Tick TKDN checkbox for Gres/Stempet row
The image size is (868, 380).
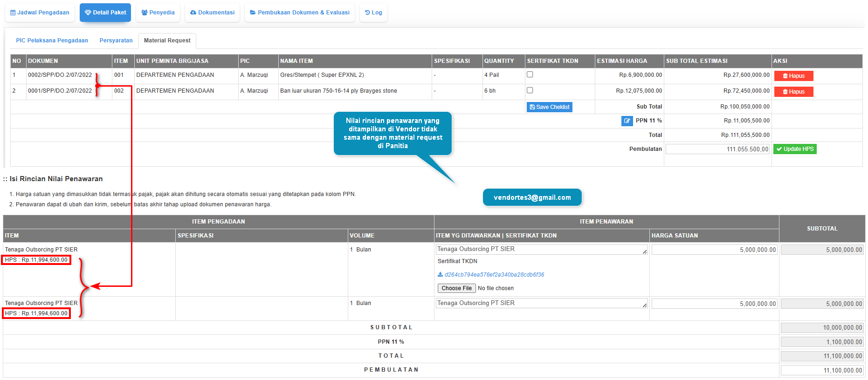(530, 75)
